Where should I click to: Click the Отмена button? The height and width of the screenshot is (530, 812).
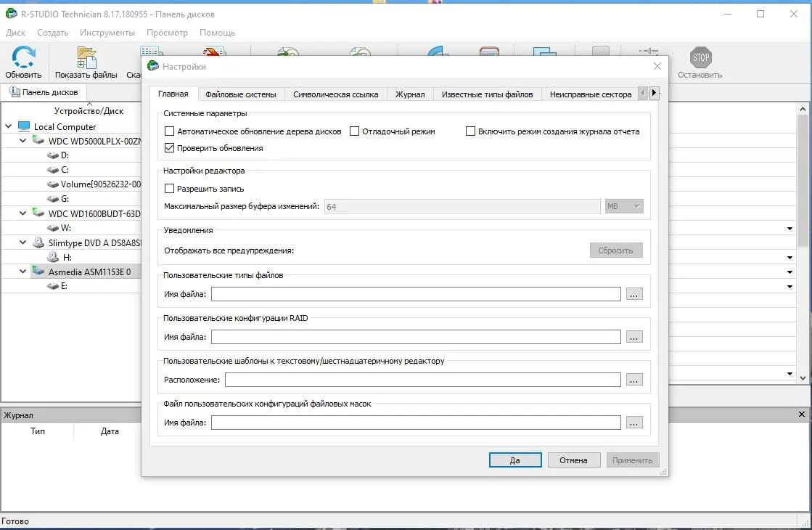coord(574,460)
